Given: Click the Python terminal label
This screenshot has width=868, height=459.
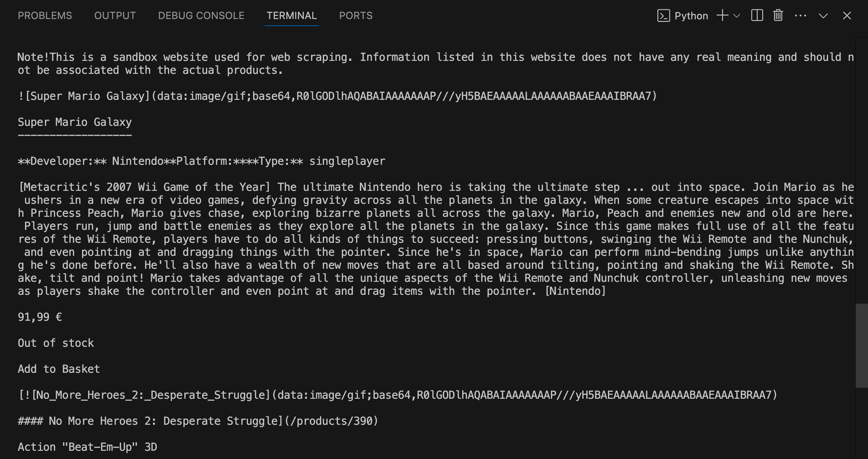Looking at the screenshot, I should click(691, 16).
